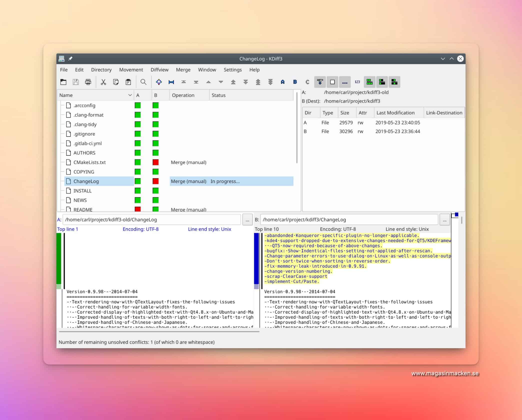
Task: Browse for file B ellipsis button
Action: point(445,220)
